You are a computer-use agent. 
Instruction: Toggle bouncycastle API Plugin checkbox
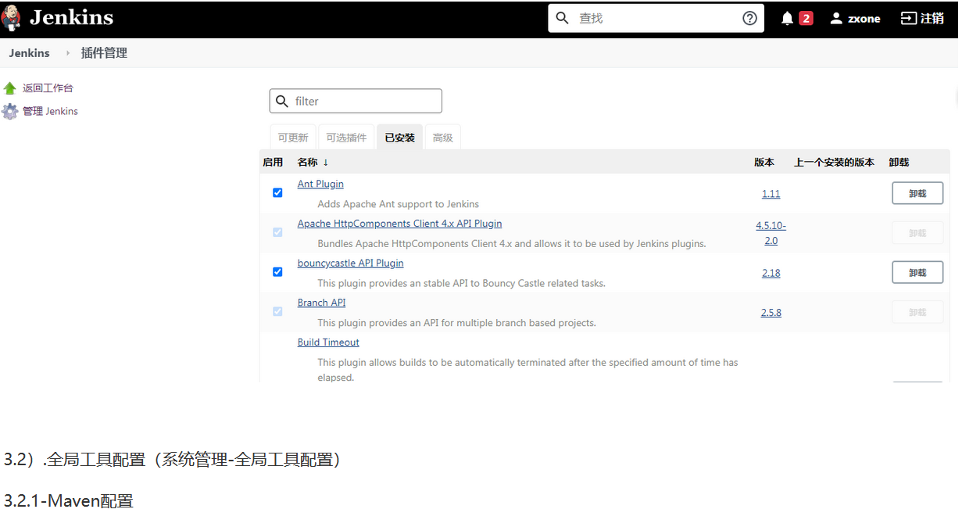pos(277,272)
